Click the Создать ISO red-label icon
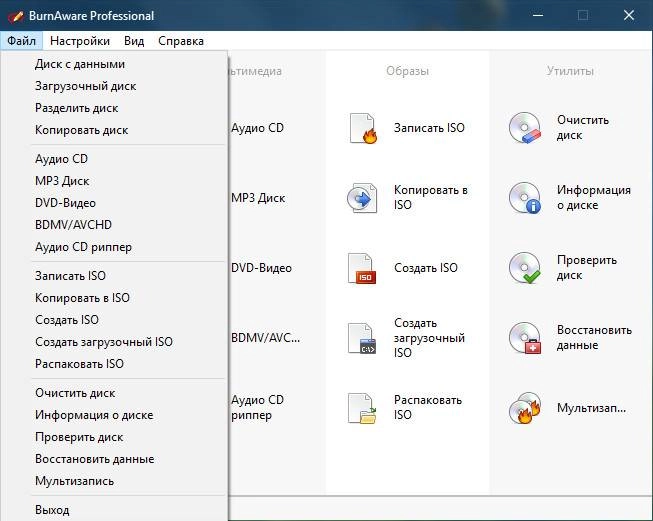This screenshot has width=653, height=521. pyautogui.click(x=362, y=268)
